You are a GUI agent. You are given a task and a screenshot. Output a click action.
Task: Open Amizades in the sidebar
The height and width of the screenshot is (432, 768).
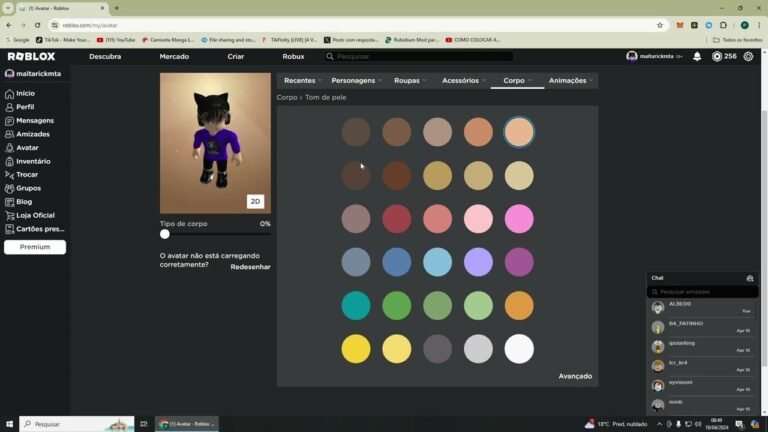[x=27, y=134]
